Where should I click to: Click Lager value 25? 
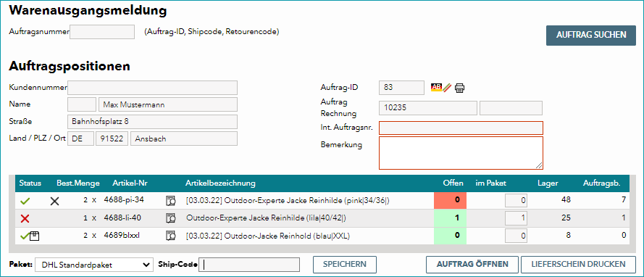click(566, 218)
